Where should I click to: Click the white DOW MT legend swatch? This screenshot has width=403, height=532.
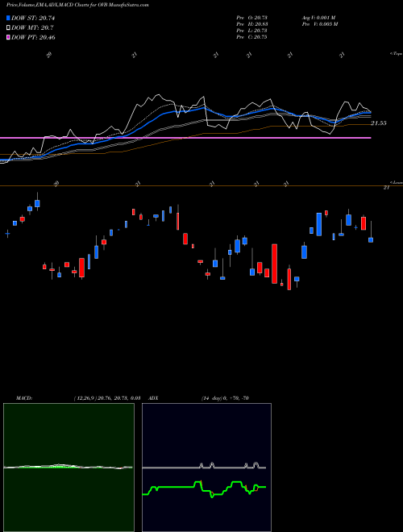coord(8,27)
